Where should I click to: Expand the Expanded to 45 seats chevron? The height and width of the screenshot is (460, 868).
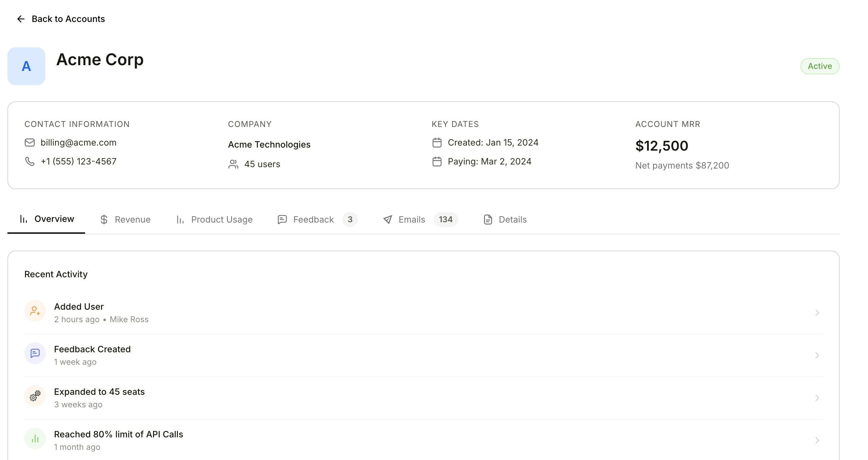tap(817, 398)
